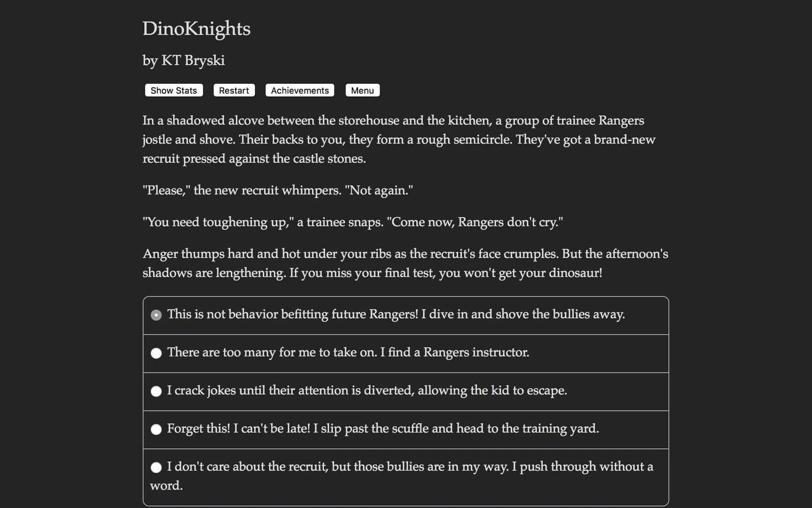The height and width of the screenshot is (508, 812).
Task: Click the author credit 'by KT Bryski'
Action: point(184,60)
